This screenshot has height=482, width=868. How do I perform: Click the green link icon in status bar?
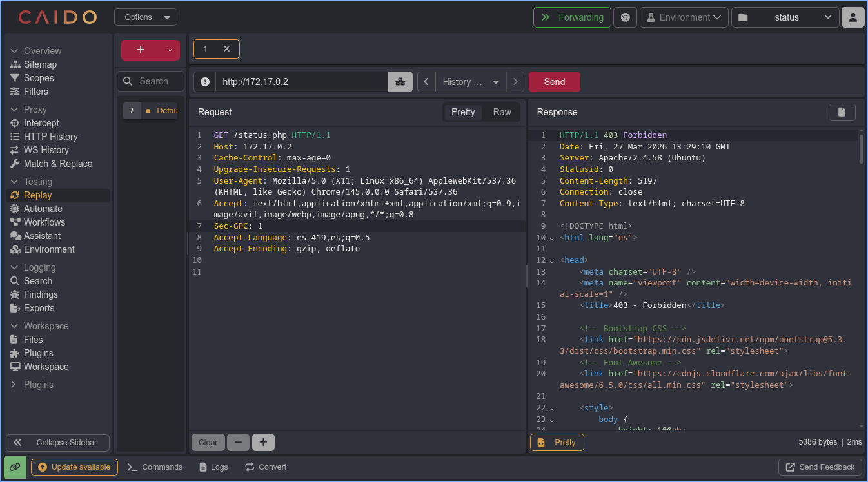[15, 467]
